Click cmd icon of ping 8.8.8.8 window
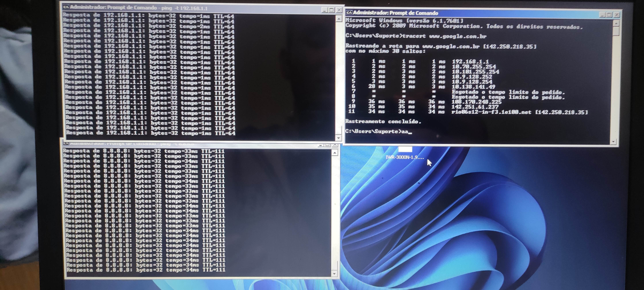Image resolution: width=644 pixels, height=290 pixels. [66, 143]
